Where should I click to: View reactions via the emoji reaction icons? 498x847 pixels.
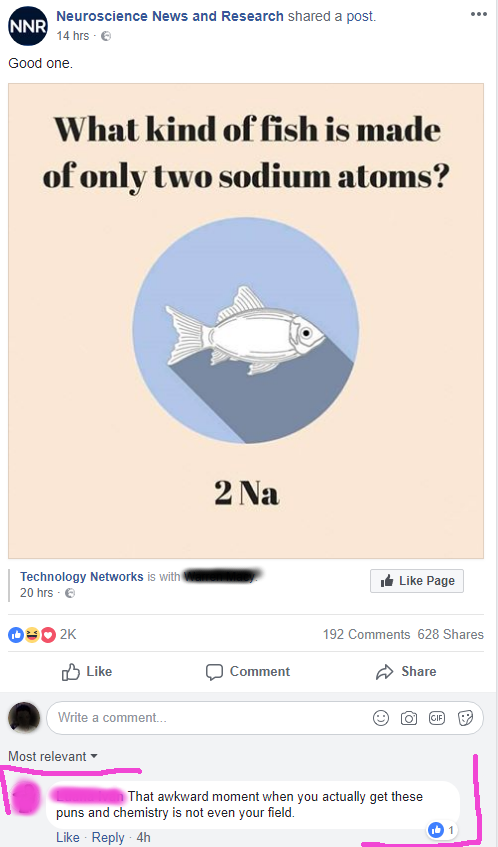(x=32, y=635)
